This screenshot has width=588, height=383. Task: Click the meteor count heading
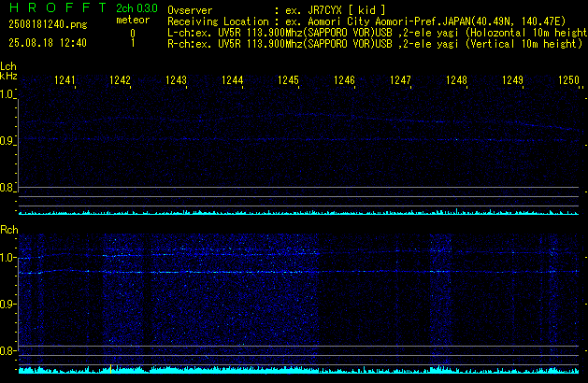click(x=133, y=20)
